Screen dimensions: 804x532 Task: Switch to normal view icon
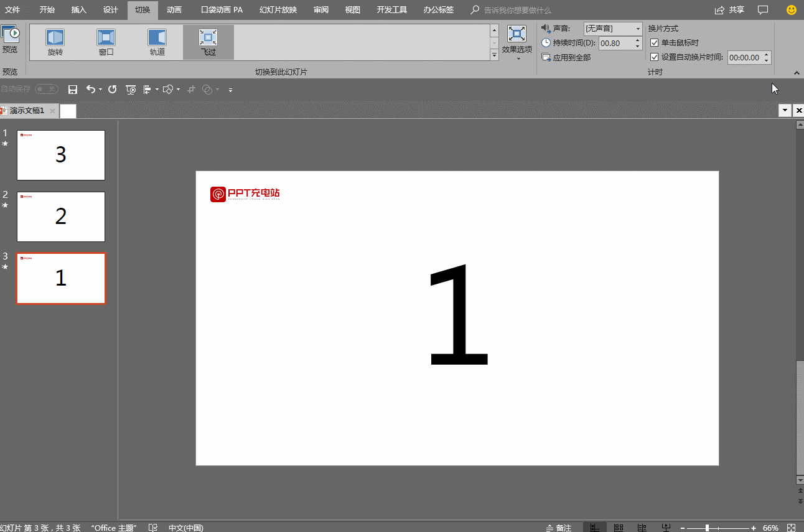pyautogui.click(x=595, y=528)
